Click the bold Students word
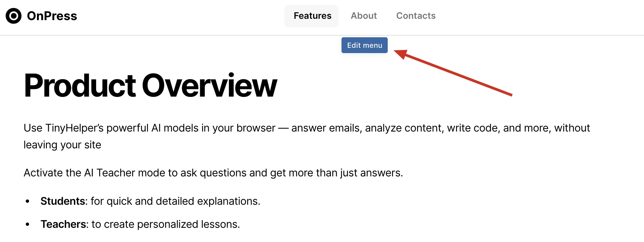Screen dimensions: 644x242 pos(63,201)
